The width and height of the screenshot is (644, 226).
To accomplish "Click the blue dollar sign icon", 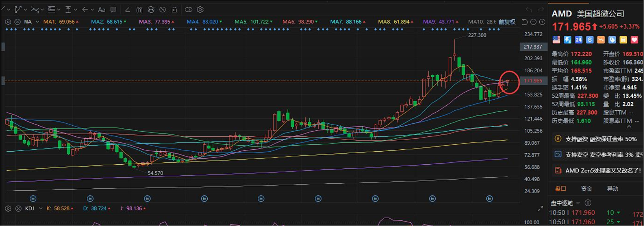I will [x=590, y=40].
